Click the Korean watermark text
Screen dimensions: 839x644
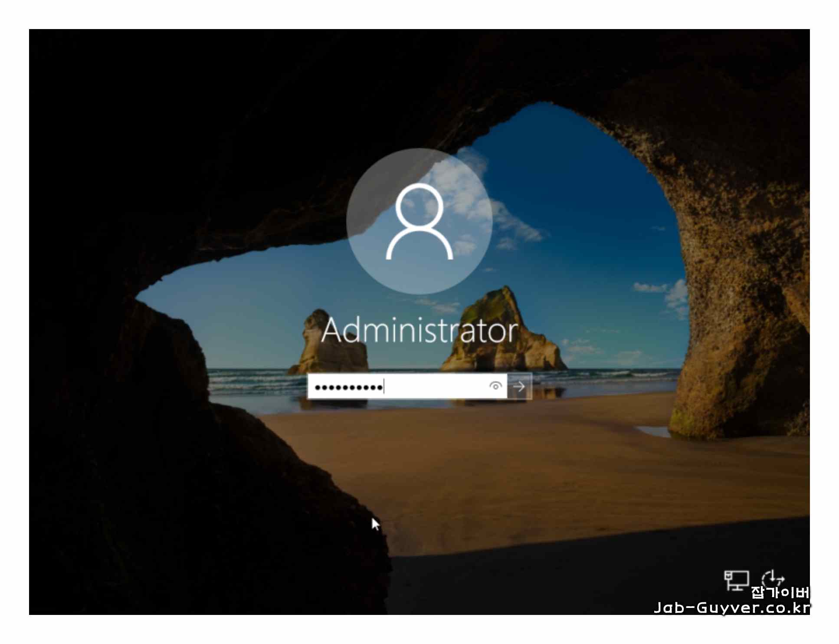pyautogui.click(x=780, y=592)
